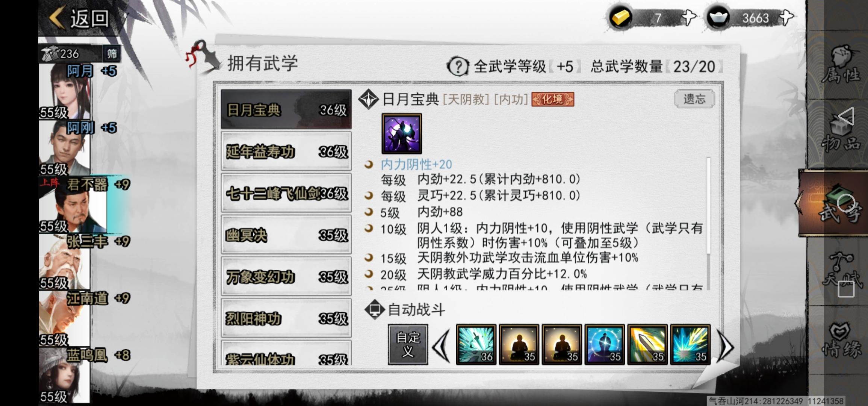This screenshot has height=406, width=868.
Task: Show previous auto-battle skills with left arrow
Action: coord(441,346)
